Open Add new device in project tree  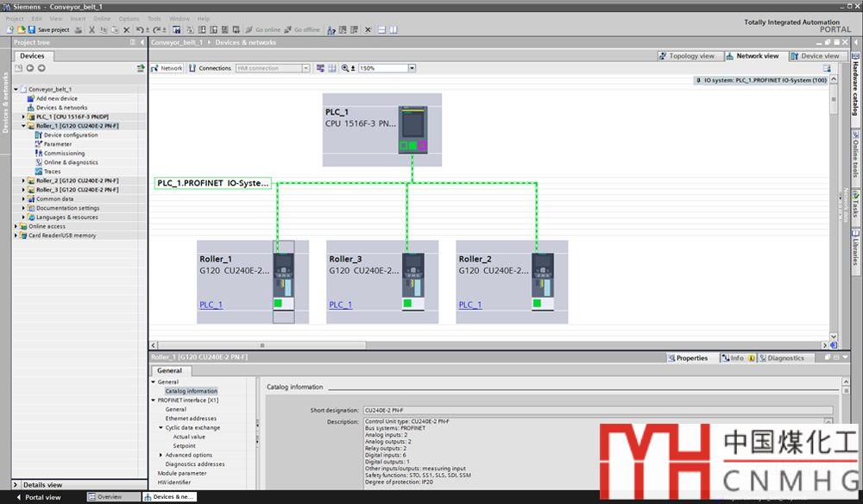pyautogui.click(x=56, y=98)
